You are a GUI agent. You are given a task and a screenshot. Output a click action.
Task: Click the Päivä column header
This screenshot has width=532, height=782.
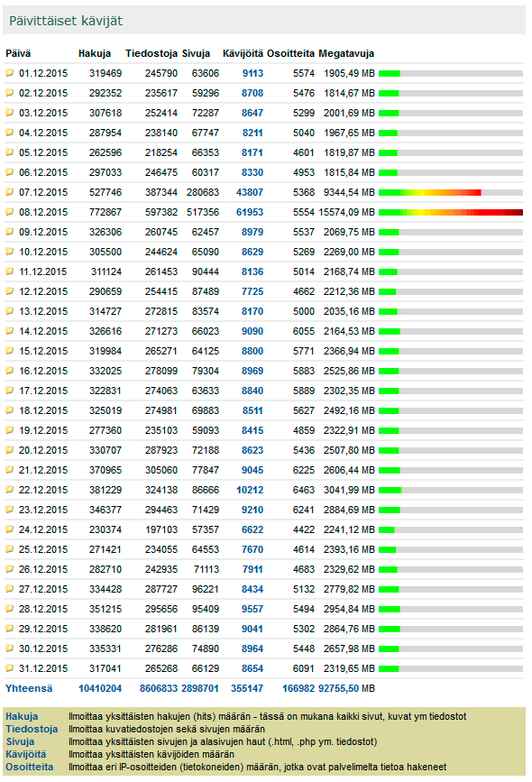pyautogui.click(x=18, y=53)
